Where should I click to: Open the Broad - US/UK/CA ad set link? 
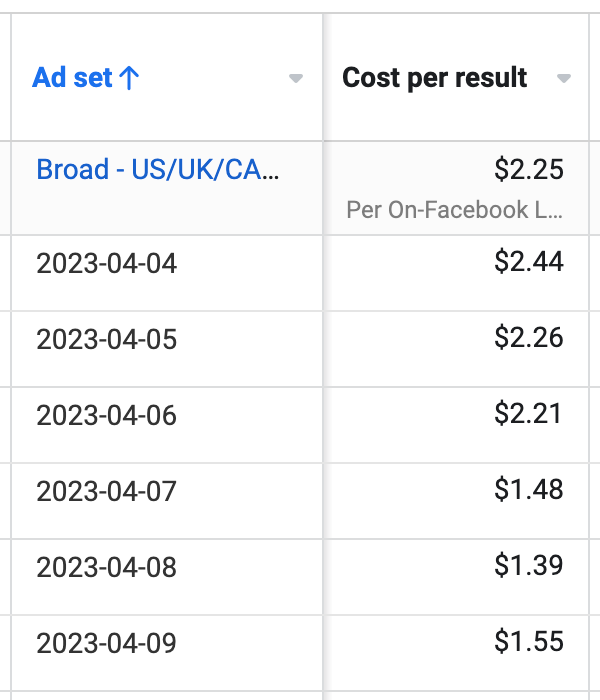[158, 169]
